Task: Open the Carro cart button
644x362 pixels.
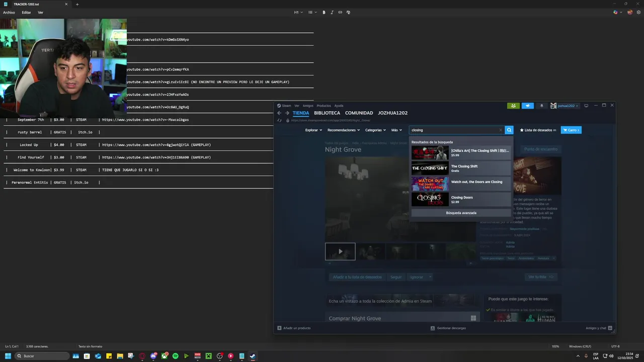Action: 571,130
